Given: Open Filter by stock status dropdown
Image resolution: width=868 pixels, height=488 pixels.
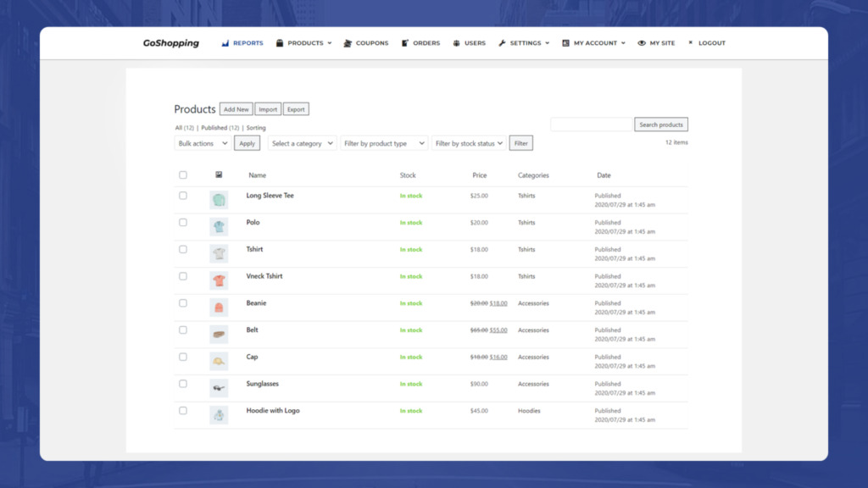Looking at the screenshot, I should [x=468, y=143].
